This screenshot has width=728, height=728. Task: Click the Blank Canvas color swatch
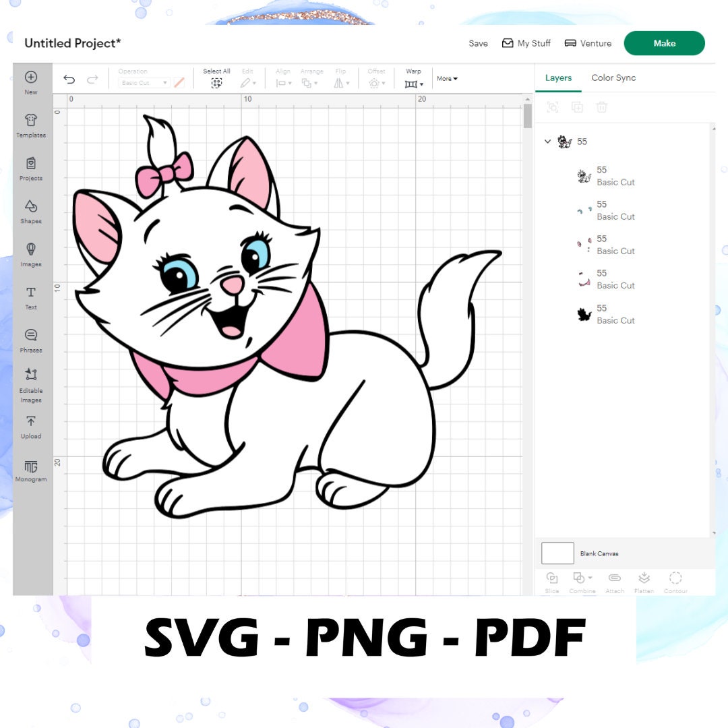pos(556,553)
